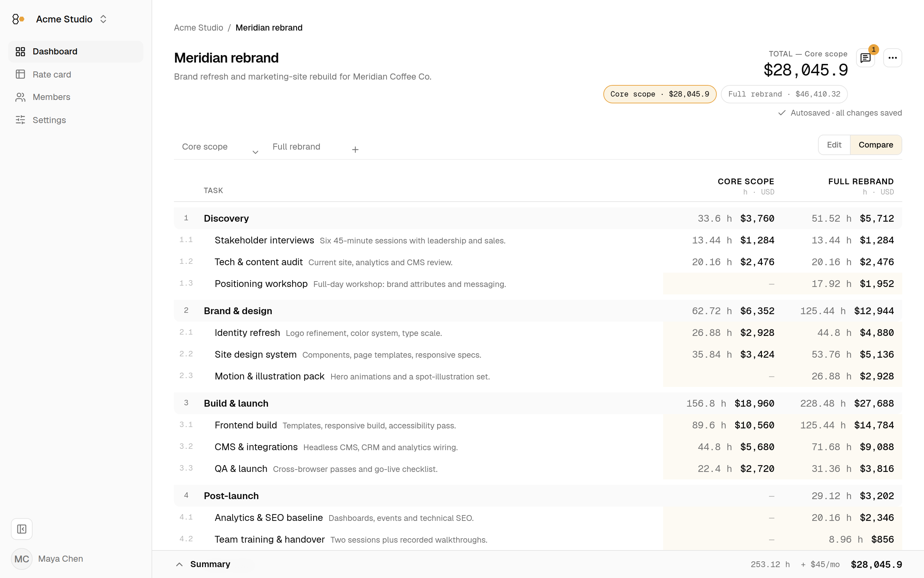Select Team training & handover task
This screenshot has height=578, width=924.
coord(270,539)
